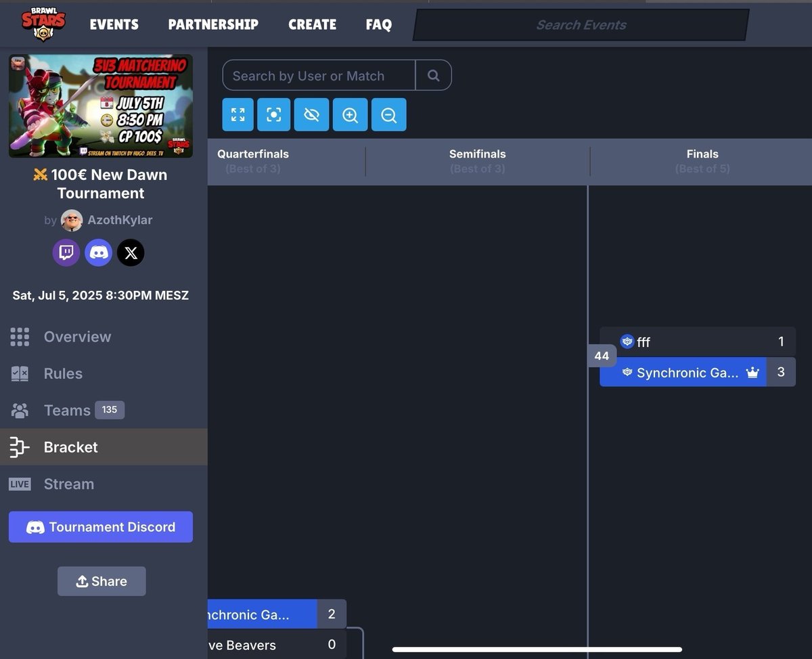Open the search icon next to user search
The width and height of the screenshot is (812, 659).
pos(433,75)
